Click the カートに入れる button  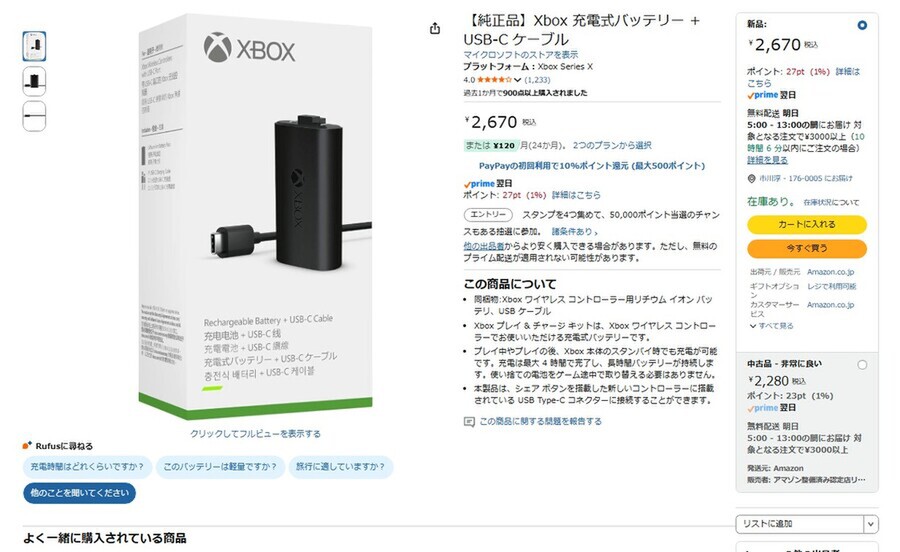click(x=806, y=224)
